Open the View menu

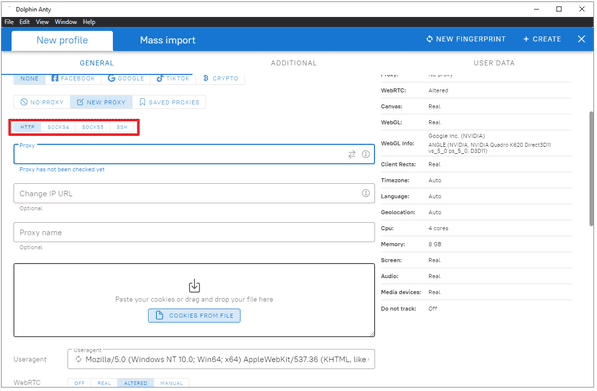tap(42, 22)
